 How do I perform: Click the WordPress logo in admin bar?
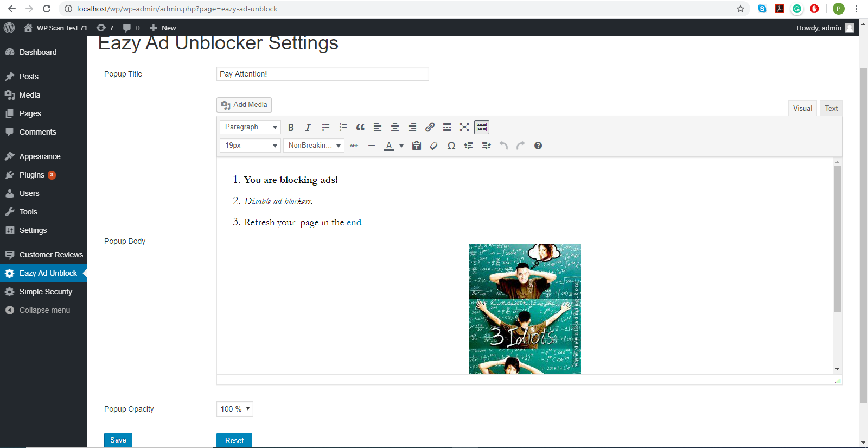(x=9, y=28)
